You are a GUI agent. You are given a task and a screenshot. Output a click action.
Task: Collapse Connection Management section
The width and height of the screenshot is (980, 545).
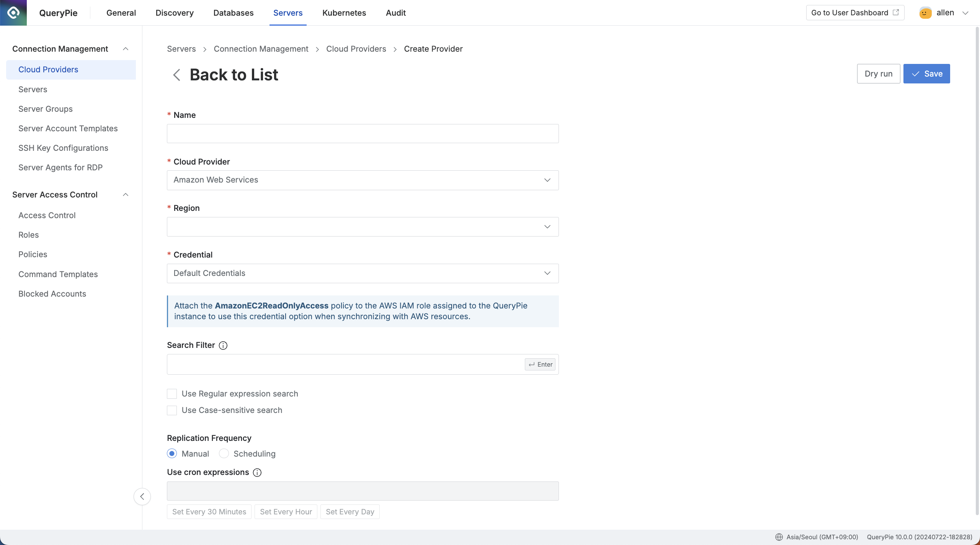pos(125,49)
